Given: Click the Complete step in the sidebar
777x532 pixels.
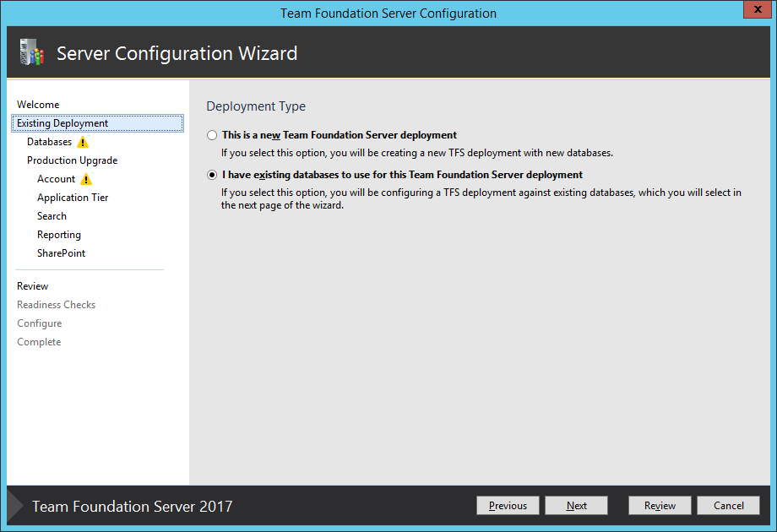Looking at the screenshot, I should [x=39, y=342].
